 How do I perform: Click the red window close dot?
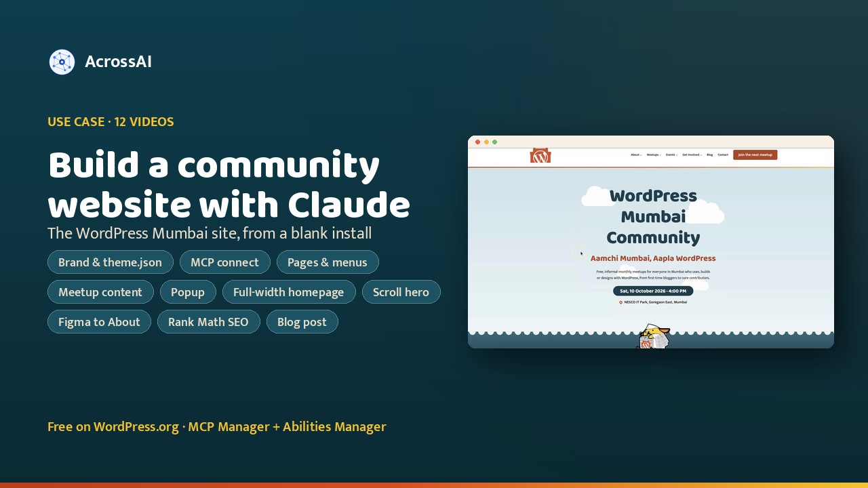[x=477, y=142]
